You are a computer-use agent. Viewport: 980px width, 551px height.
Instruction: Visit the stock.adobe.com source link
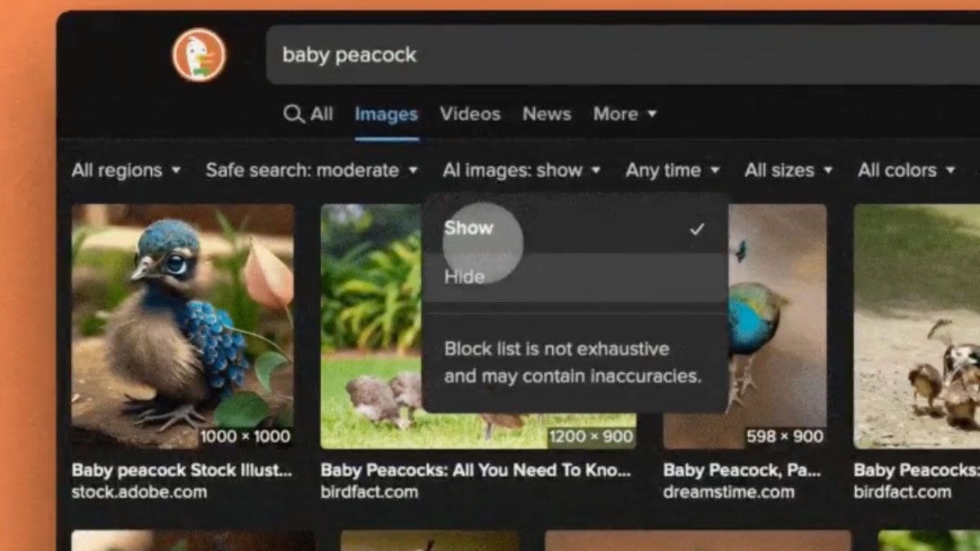click(139, 492)
